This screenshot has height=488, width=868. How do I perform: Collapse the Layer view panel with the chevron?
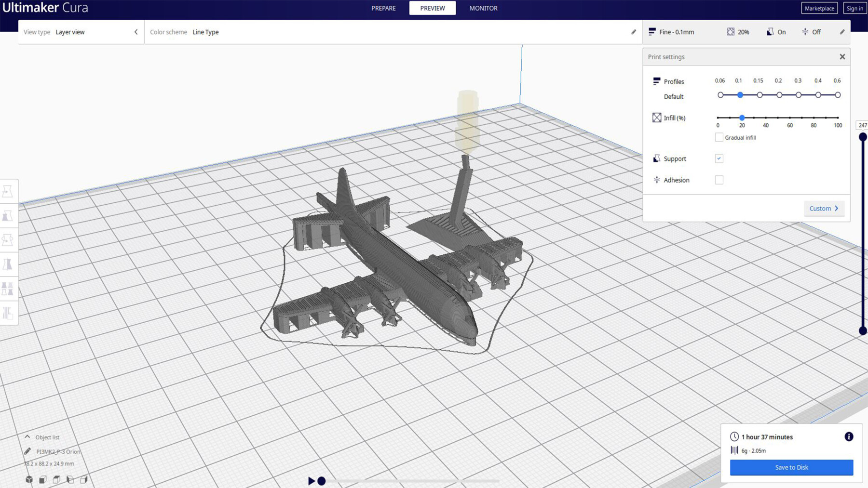pyautogui.click(x=136, y=32)
